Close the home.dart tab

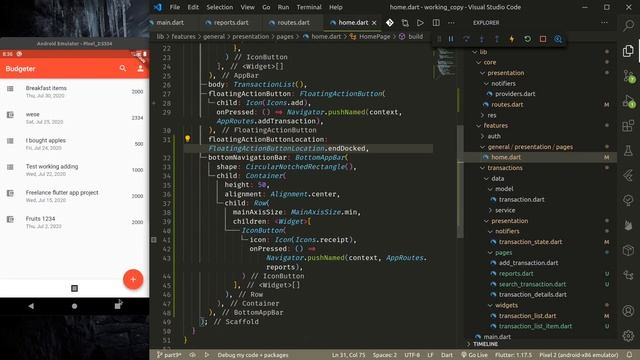[374, 23]
